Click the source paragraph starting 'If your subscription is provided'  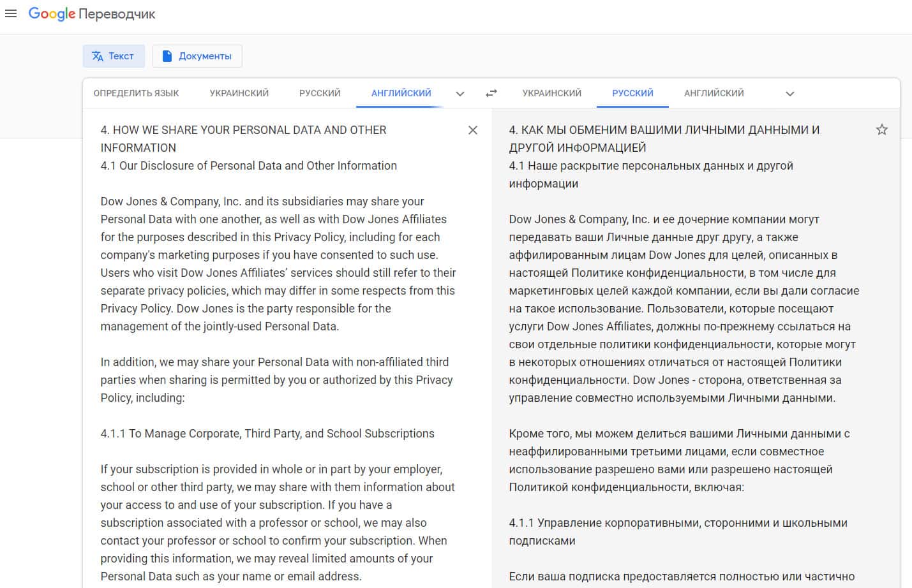pyautogui.click(x=278, y=523)
